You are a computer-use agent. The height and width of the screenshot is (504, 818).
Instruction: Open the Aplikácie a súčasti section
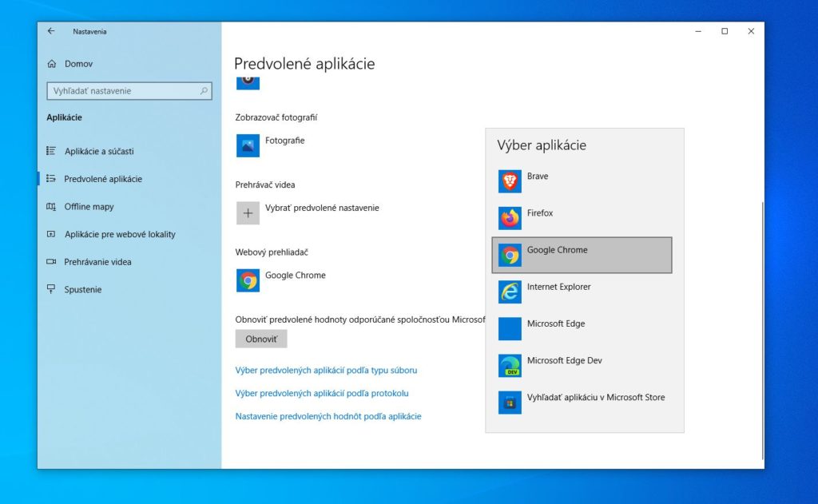[99, 151]
